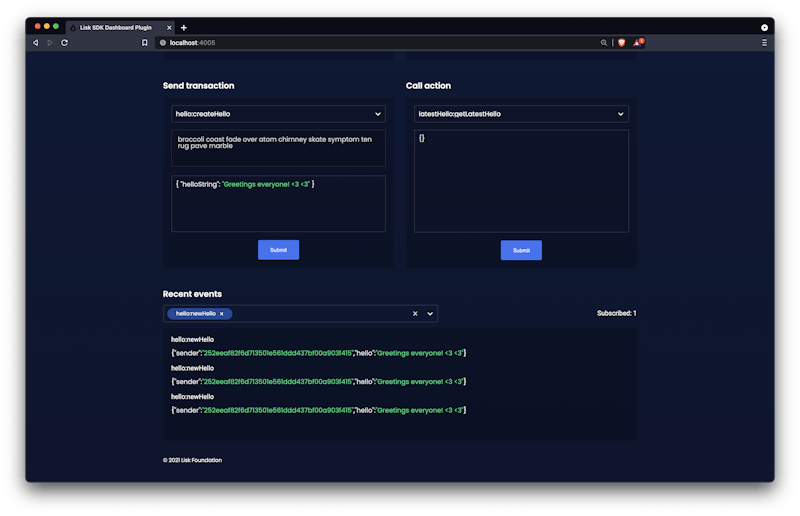Viewport: 800px width, 516px height.
Task: Open a new tab with the plus icon
Action: 184,27
